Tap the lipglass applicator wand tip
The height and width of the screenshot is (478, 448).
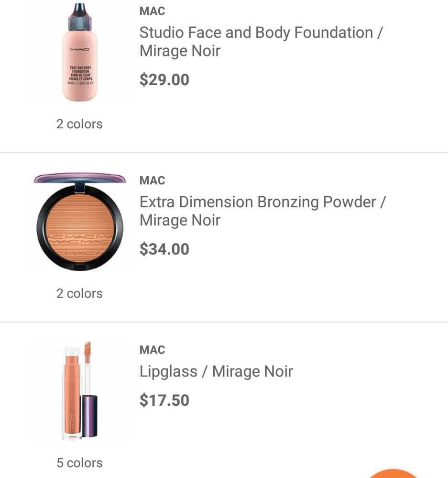(x=87, y=352)
